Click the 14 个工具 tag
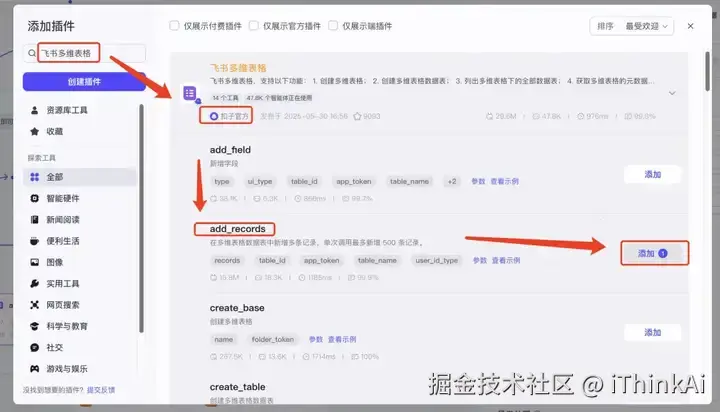This screenshot has width=720, height=412. pyautogui.click(x=225, y=98)
